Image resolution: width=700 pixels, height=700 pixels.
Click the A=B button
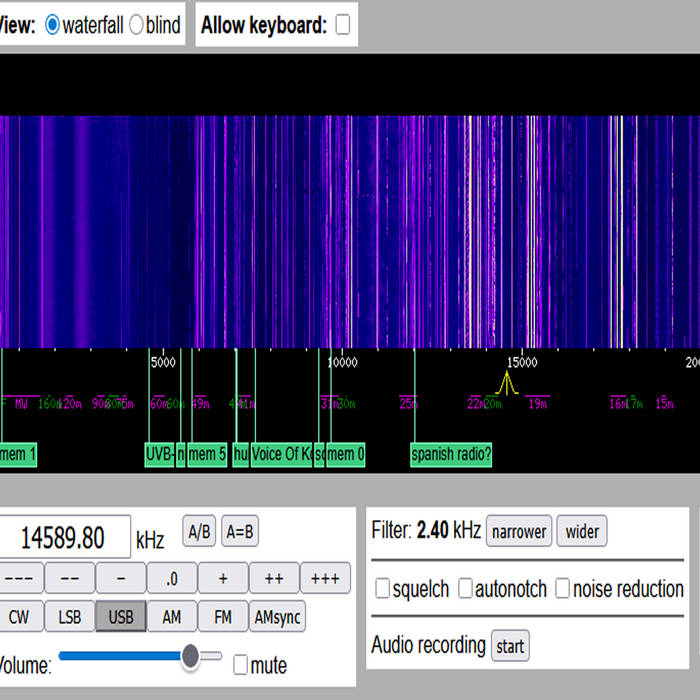[x=240, y=531]
